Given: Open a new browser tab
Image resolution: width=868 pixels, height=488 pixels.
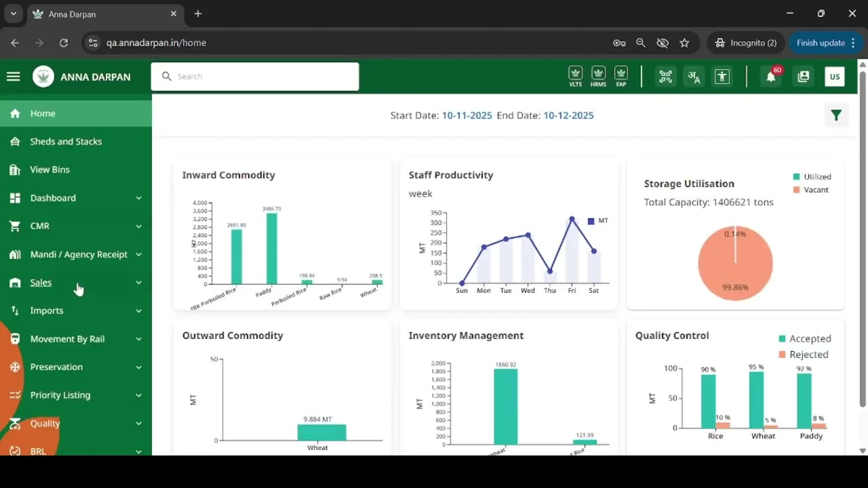Looking at the screenshot, I should (x=198, y=14).
